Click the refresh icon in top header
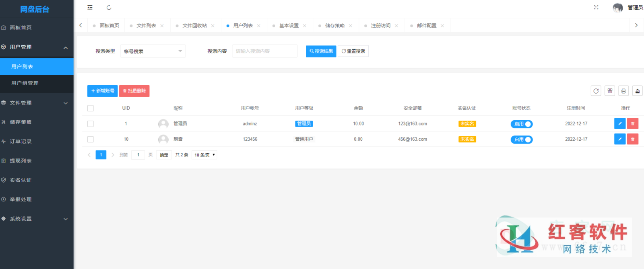The width and height of the screenshot is (644, 269). 109,7
